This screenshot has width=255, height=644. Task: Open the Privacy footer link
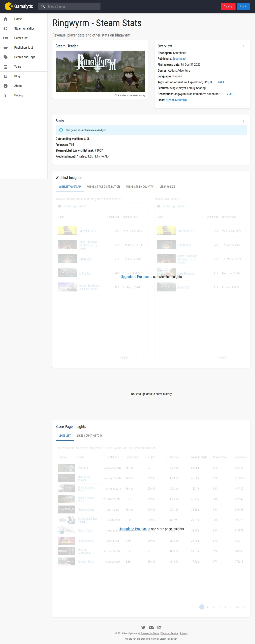click(184, 633)
